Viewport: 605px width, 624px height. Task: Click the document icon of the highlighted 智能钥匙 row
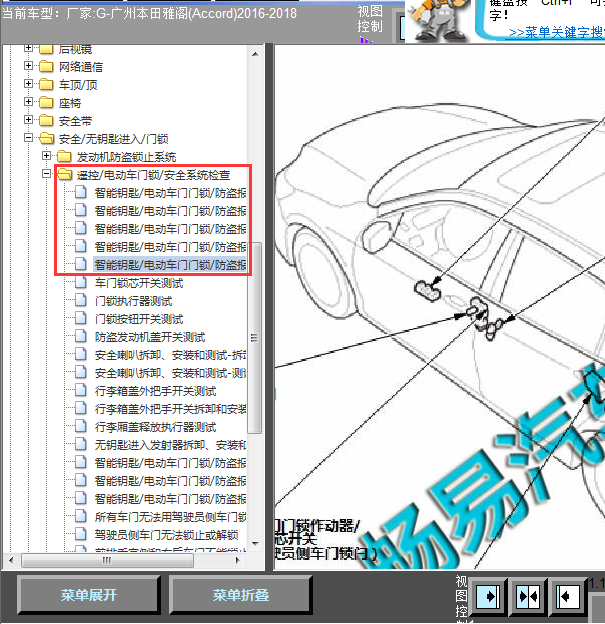coord(81,264)
